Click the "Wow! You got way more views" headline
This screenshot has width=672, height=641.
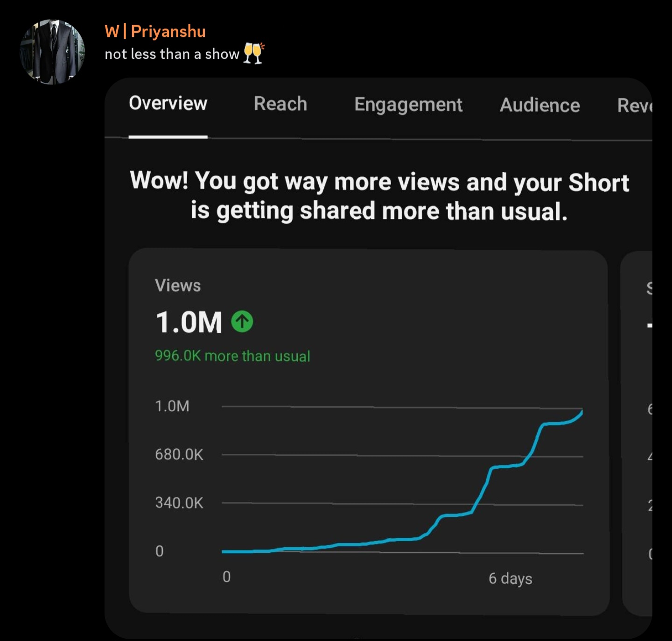379,196
